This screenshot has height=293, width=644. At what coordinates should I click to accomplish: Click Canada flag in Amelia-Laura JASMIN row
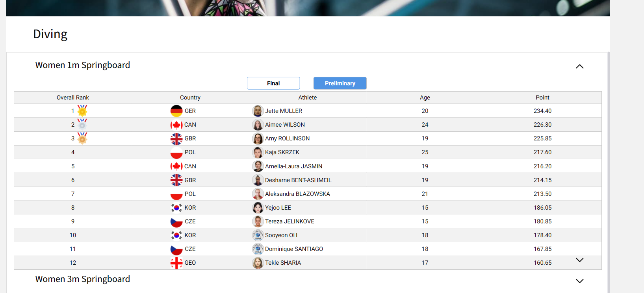point(176,166)
